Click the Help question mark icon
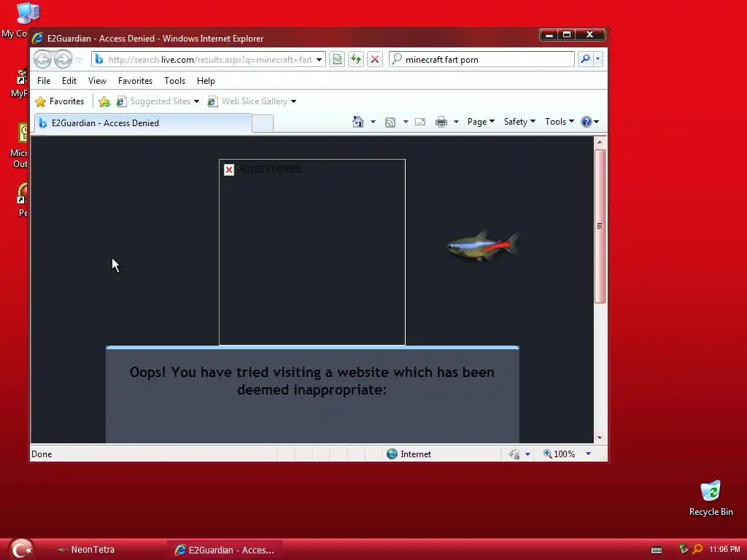Viewport: 747px width, 560px height. point(586,122)
